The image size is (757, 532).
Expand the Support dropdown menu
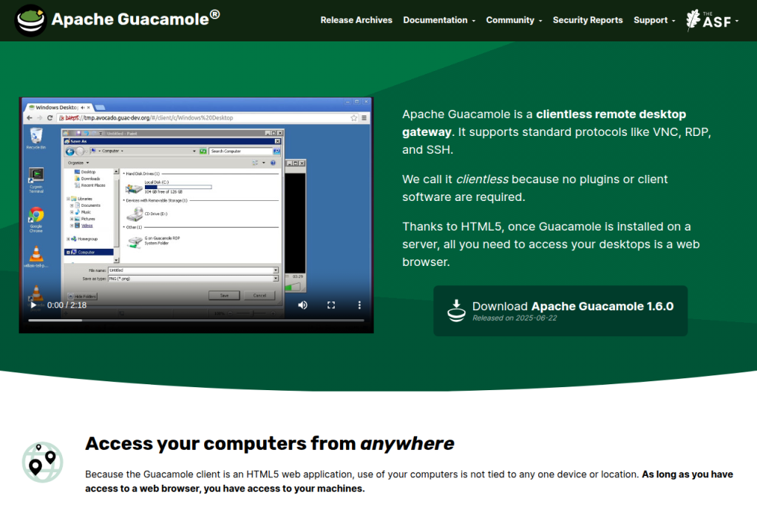pos(654,20)
